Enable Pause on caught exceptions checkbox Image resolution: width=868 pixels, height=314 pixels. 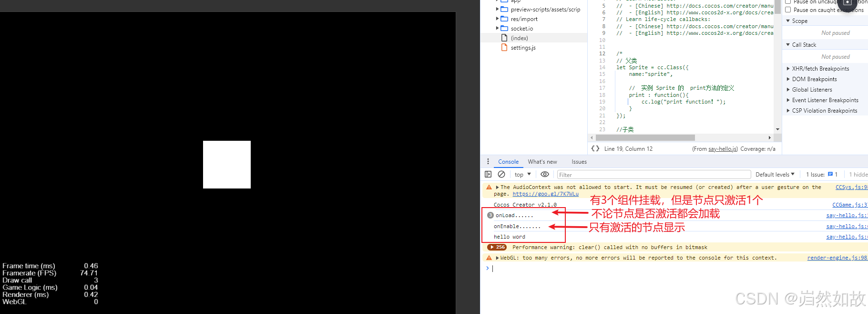(x=788, y=10)
